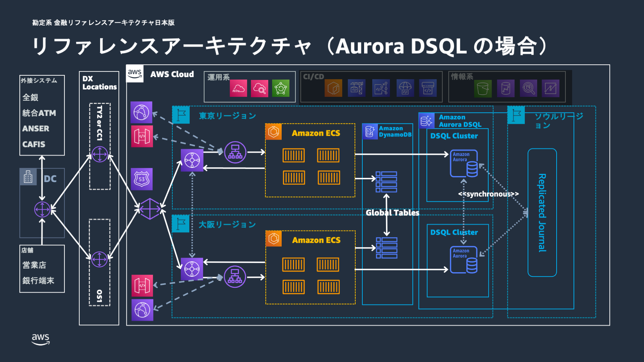Click the 全銀 entry
This screenshot has height=362, width=644.
pyautogui.click(x=30, y=98)
